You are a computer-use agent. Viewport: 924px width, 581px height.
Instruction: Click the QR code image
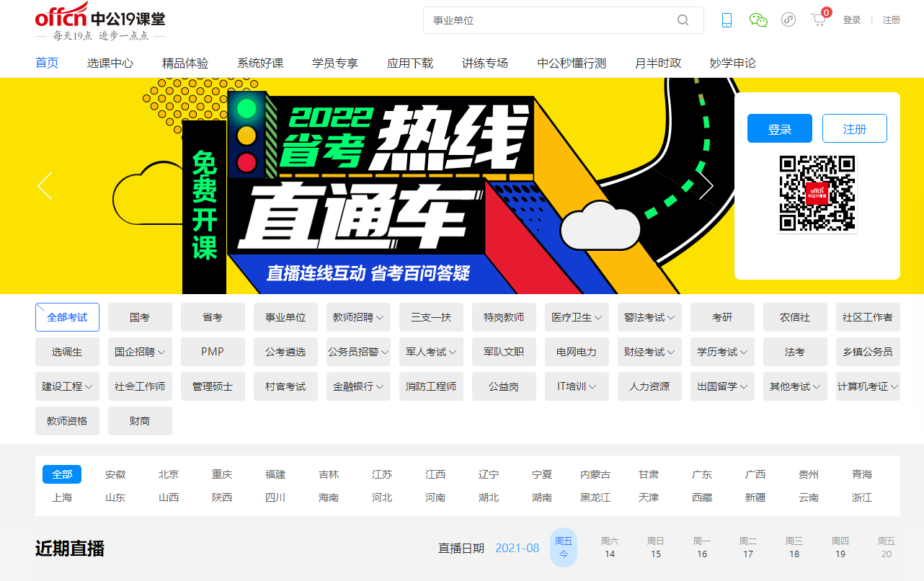(817, 193)
